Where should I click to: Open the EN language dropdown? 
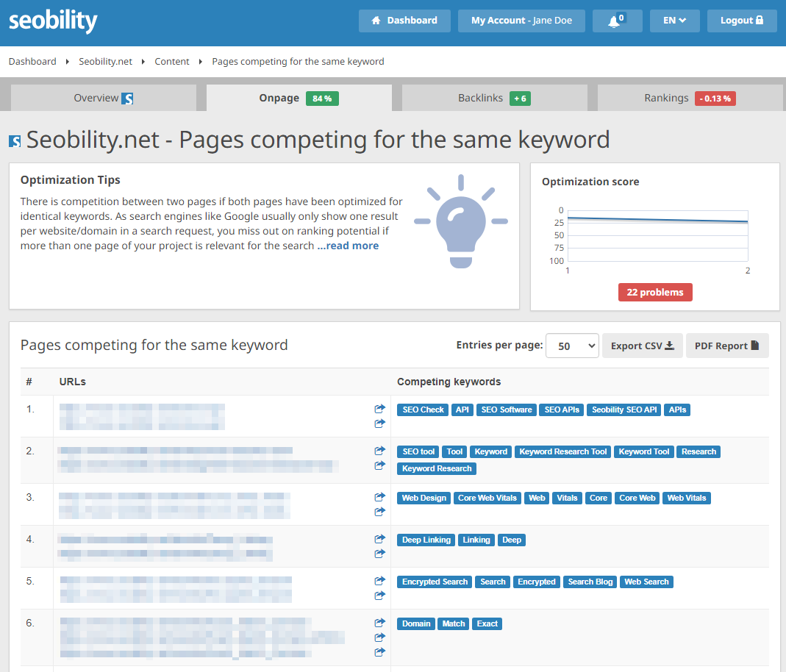pos(674,20)
